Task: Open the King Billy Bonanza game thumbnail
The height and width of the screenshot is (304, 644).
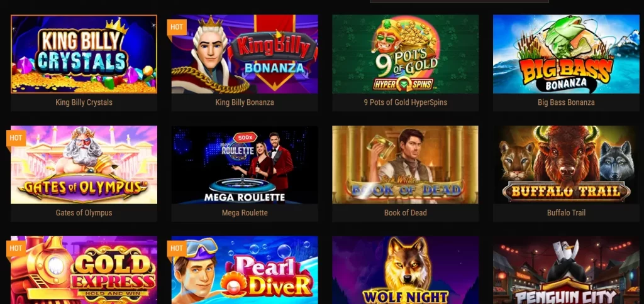Action: pos(245,54)
